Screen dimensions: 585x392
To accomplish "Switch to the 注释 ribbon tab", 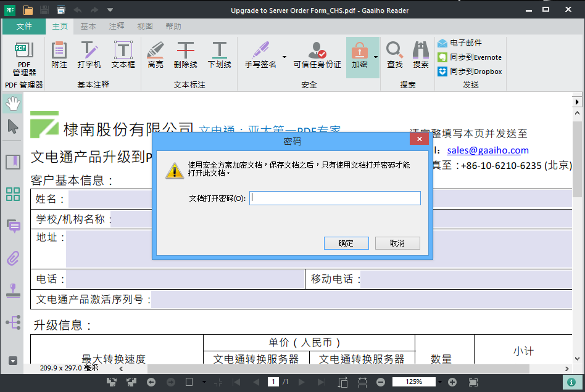I will (x=115, y=26).
